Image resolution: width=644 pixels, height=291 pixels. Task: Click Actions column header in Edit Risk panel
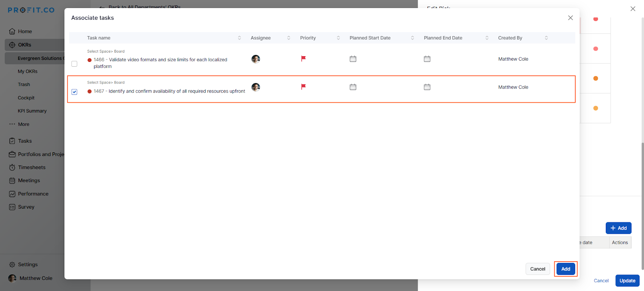620,242
